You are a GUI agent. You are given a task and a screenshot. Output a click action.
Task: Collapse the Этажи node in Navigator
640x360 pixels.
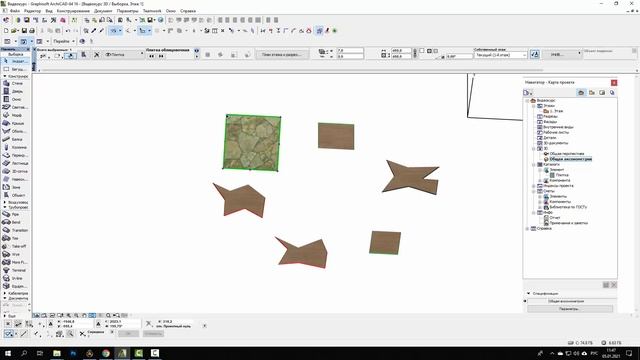[x=533, y=106]
